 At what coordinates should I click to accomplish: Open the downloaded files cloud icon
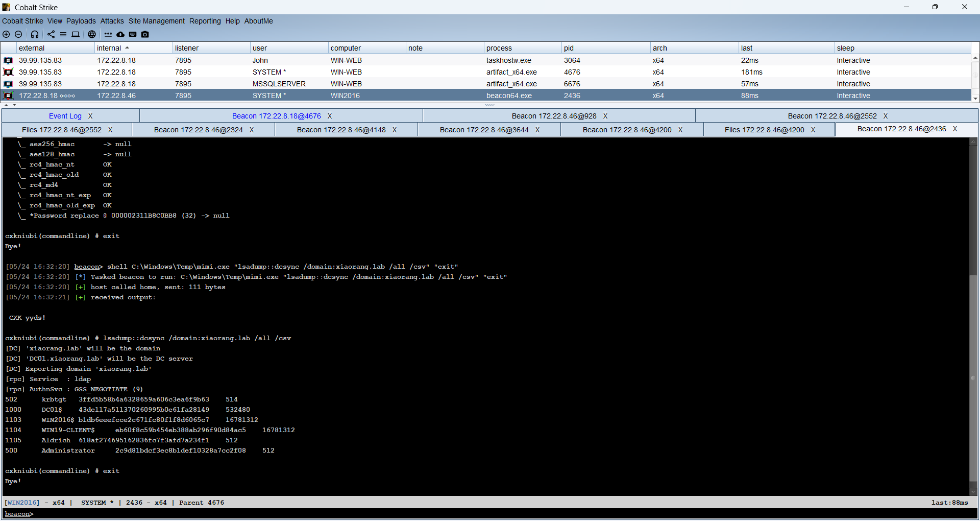click(120, 34)
